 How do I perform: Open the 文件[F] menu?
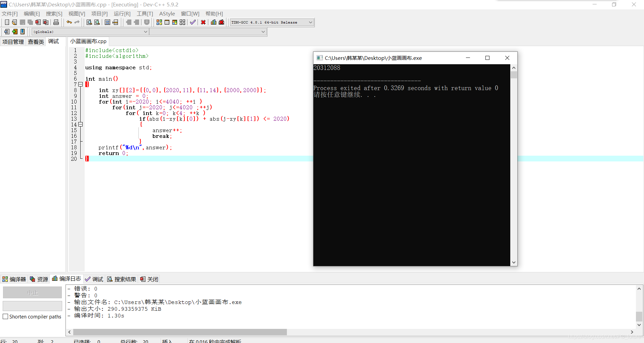click(x=10, y=13)
